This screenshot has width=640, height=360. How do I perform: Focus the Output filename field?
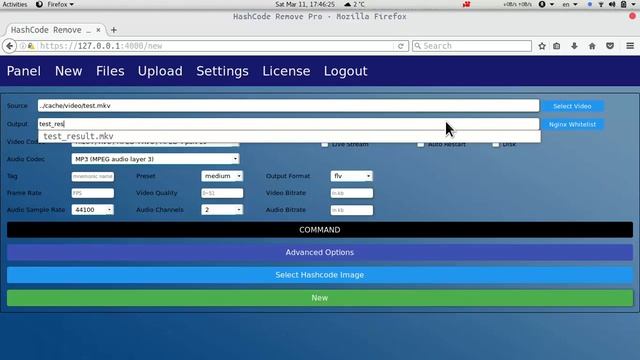288,124
